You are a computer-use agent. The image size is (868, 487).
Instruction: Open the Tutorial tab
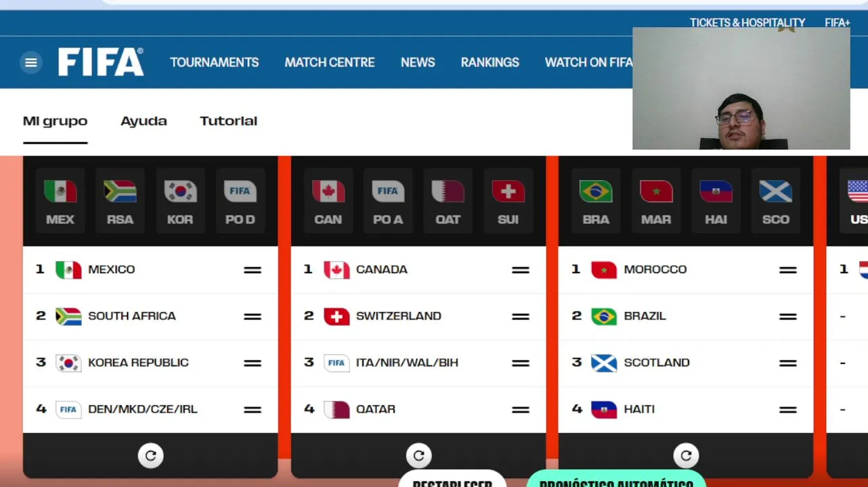228,121
